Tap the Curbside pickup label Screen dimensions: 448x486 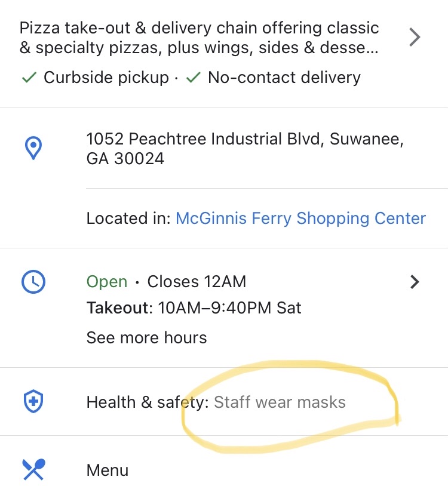pos(106,78)
